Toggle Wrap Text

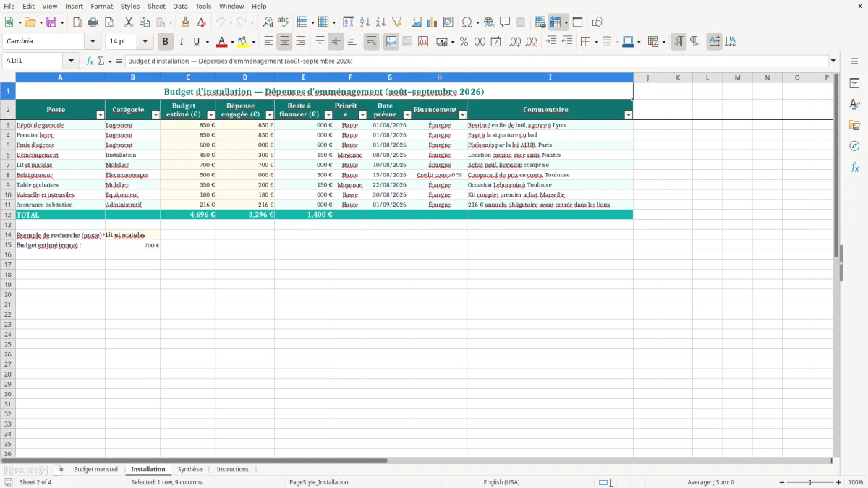point(371,42)
